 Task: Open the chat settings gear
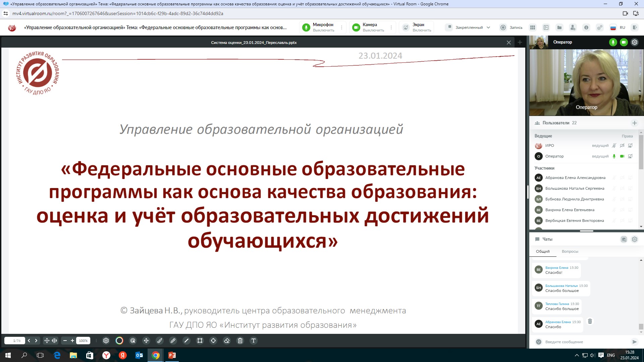(x=635, y=239)
